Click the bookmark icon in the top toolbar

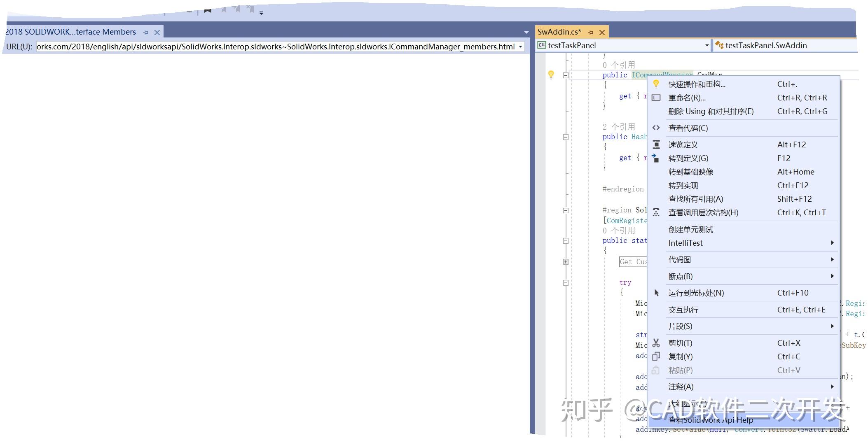point(208,9)
